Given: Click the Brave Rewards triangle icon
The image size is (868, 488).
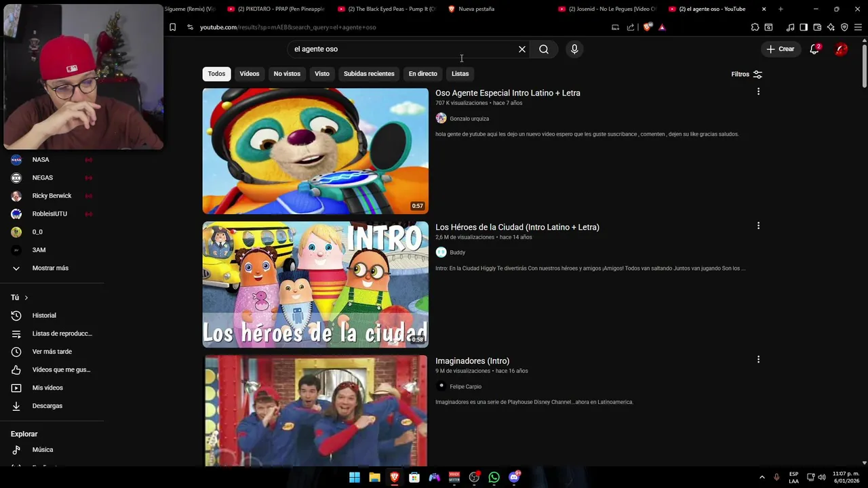Looking at the screenshot, I should [662, 27].
